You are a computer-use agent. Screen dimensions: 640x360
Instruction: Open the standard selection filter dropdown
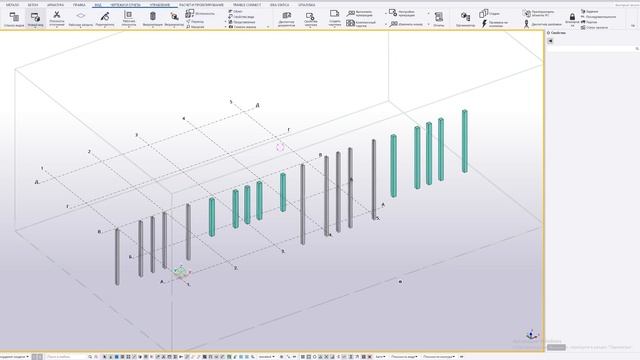click(266, 357)
